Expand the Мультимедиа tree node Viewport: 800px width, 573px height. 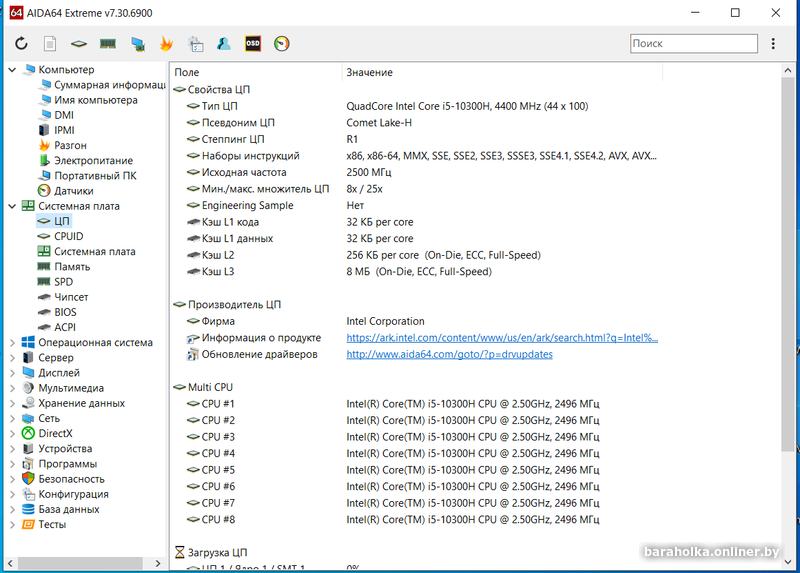point(13,388)
